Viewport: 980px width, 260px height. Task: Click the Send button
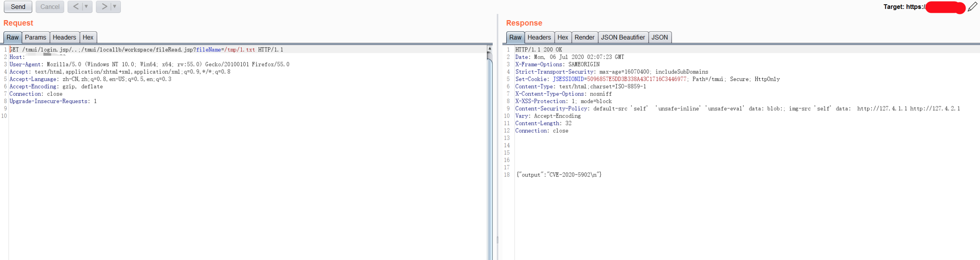pos(18,7)
